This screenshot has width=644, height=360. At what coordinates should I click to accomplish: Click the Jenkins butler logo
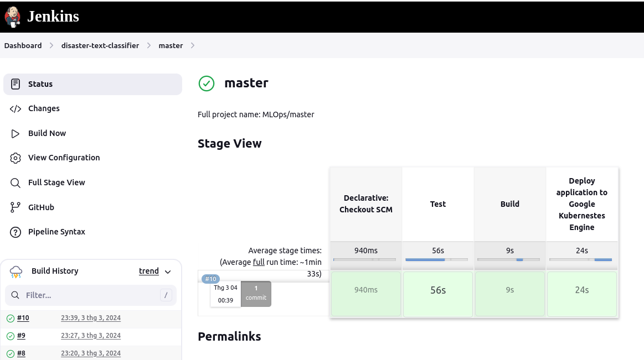click(x=12, y=17)
